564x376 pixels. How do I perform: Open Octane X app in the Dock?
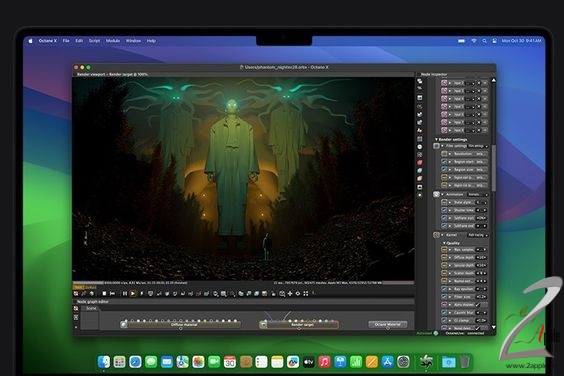pyautogui.click(x=426, y=361)
